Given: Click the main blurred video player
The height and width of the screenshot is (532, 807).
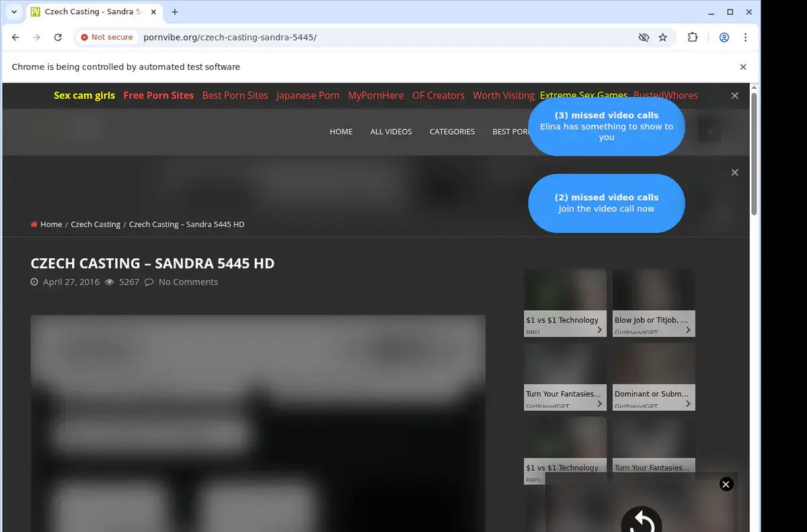Looking at the screenshot, I should (x=258, y=423).
